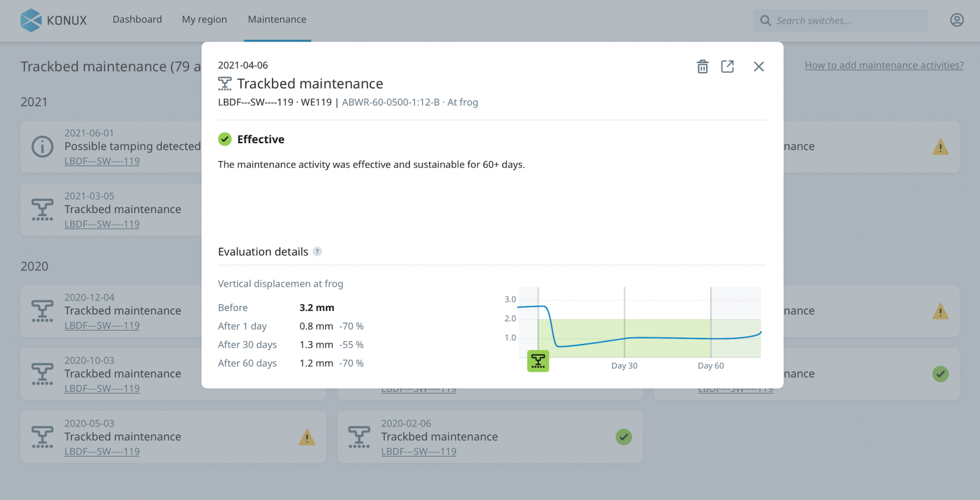This screenshot has width=980, height=500.
Task: Open LBDF---SW----119 link under 2021-03-05
Action: (x=102, y=225)
